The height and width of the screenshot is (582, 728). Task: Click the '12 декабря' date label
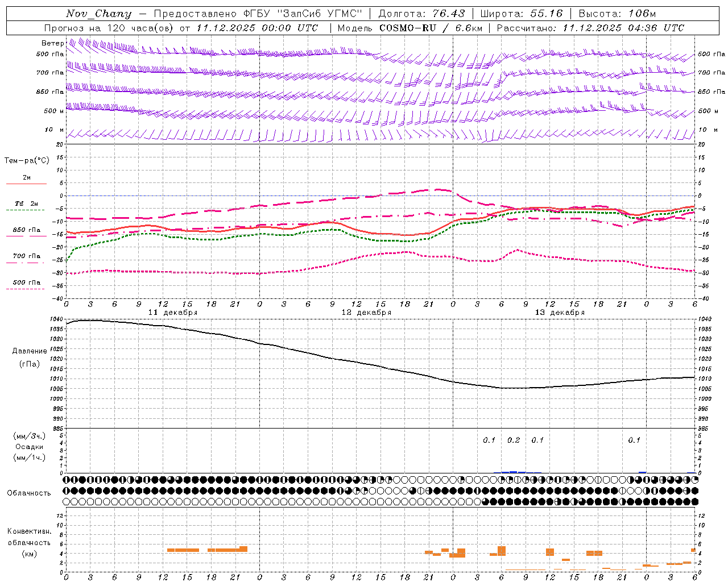pos(366,313)
